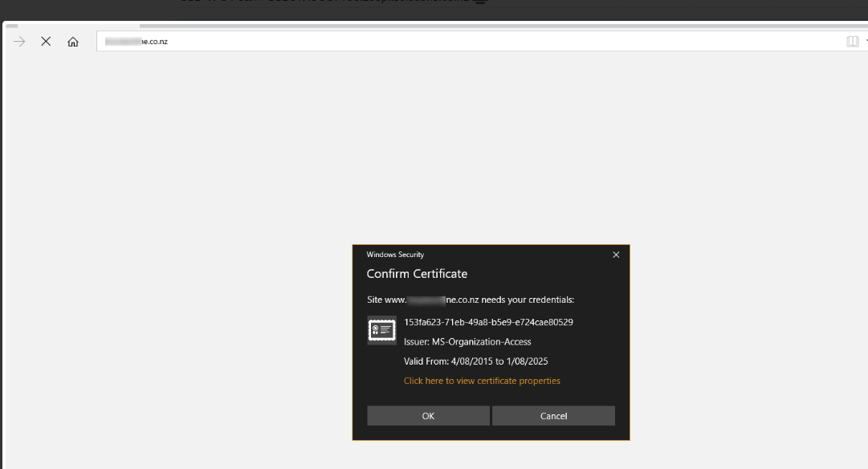Confirm the certificate by pressing OK
868x469 pixels.
point(427,415)
